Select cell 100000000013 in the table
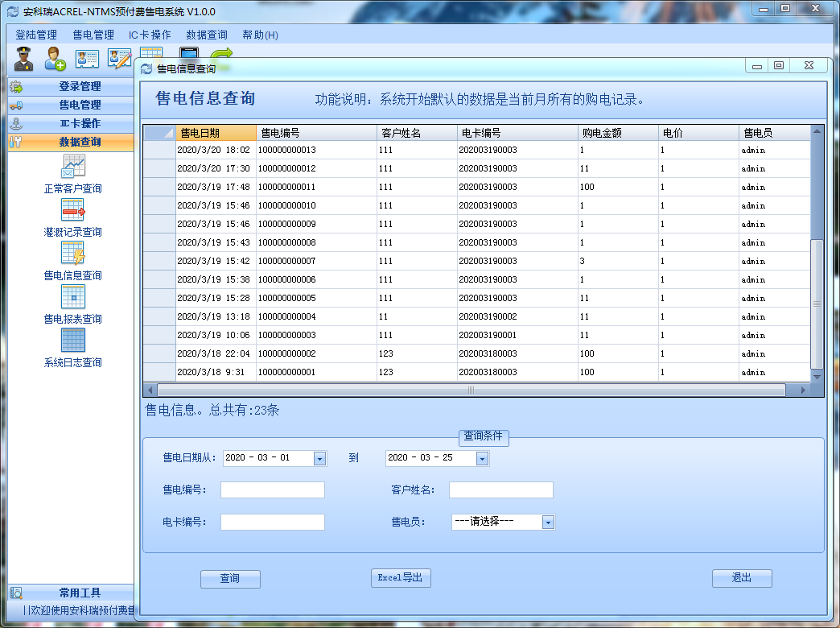840x628 pixels. pyautogui.click(x=316, y=151)
